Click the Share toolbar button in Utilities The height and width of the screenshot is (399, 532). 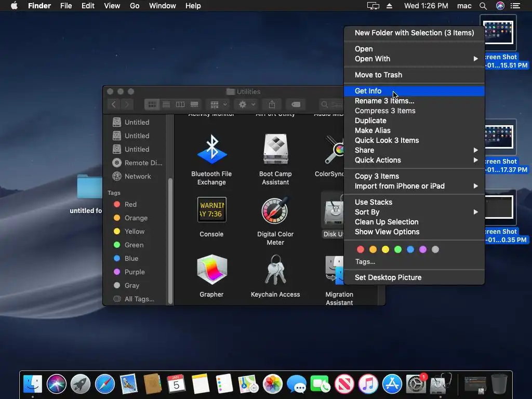(x=272, y=104)
